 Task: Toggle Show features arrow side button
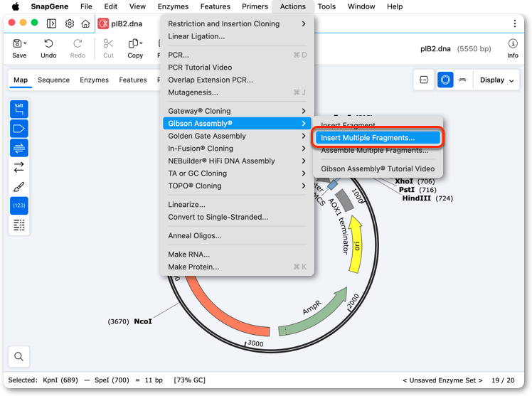pos(19,129)
